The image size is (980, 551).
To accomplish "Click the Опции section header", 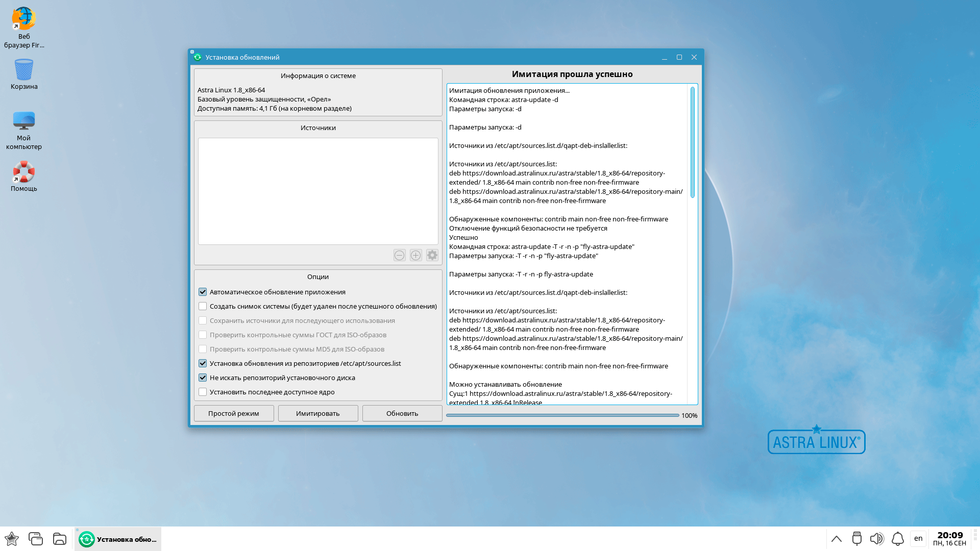I will click(318, 277).
